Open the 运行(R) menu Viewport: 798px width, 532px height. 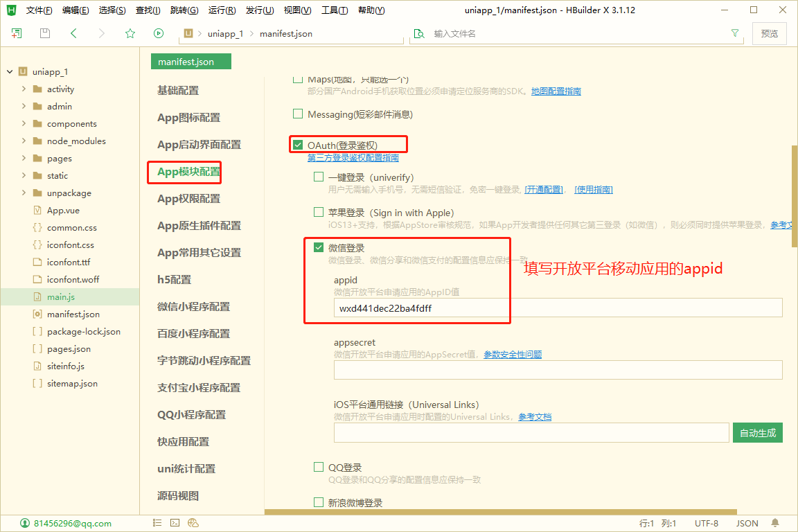(222, 10)
